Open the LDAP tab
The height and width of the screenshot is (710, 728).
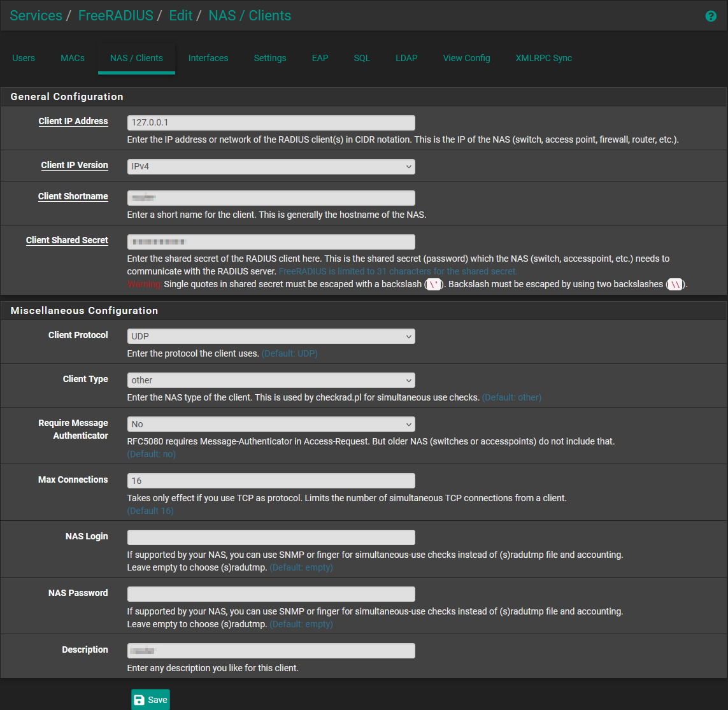tap(406, 58)
